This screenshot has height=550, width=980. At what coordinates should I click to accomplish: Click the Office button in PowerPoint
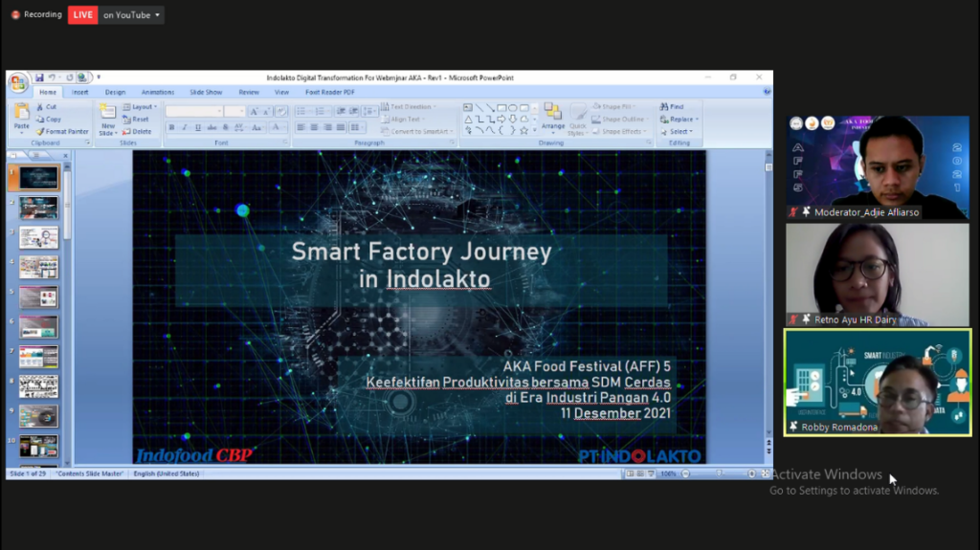(x=18, y=82)
